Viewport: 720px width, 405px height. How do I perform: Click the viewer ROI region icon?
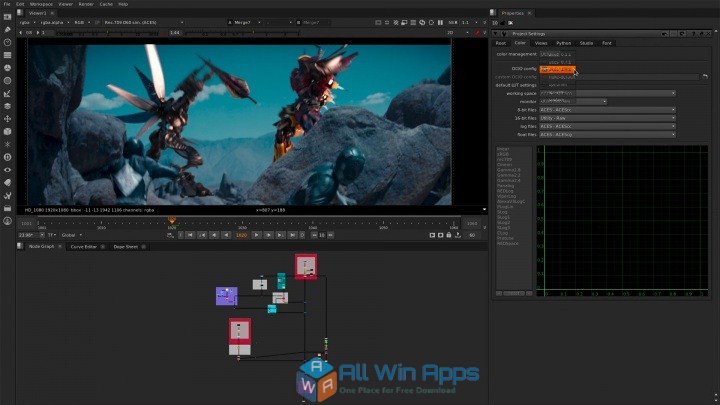[x=378, y=22]
